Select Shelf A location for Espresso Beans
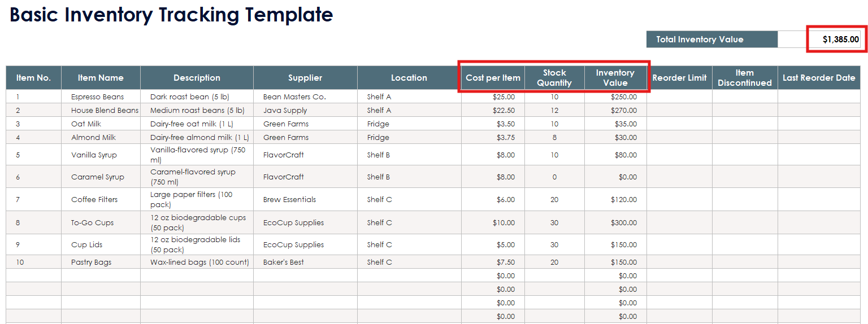This screenshot has height=324, width=868. pos(409,97)
